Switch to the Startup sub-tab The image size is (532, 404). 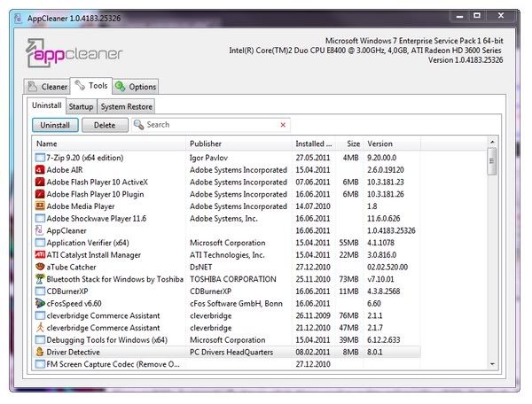click(81, 107)
